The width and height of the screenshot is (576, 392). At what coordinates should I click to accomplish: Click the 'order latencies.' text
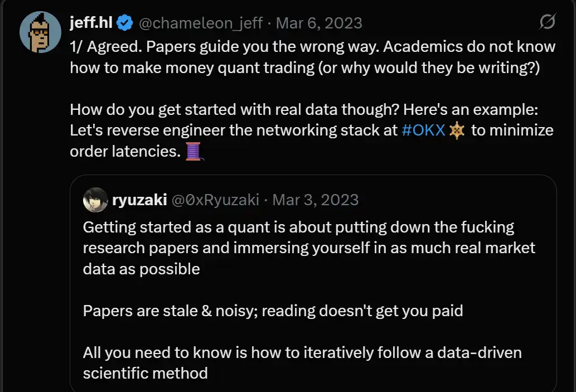(x=125, y=152)
